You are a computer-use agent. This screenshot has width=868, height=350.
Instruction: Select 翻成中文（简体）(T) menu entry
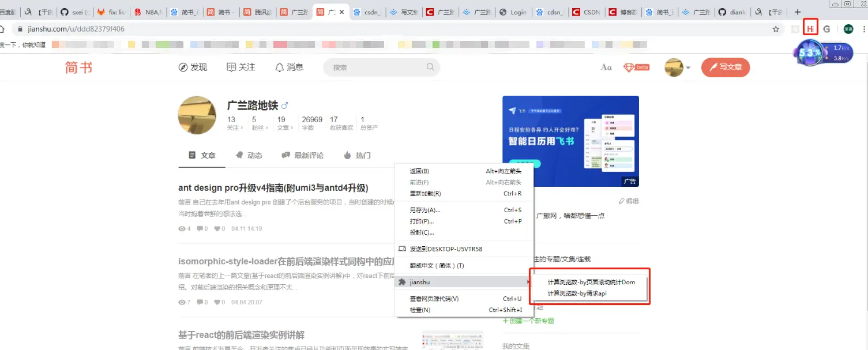(x=464, y=266)
